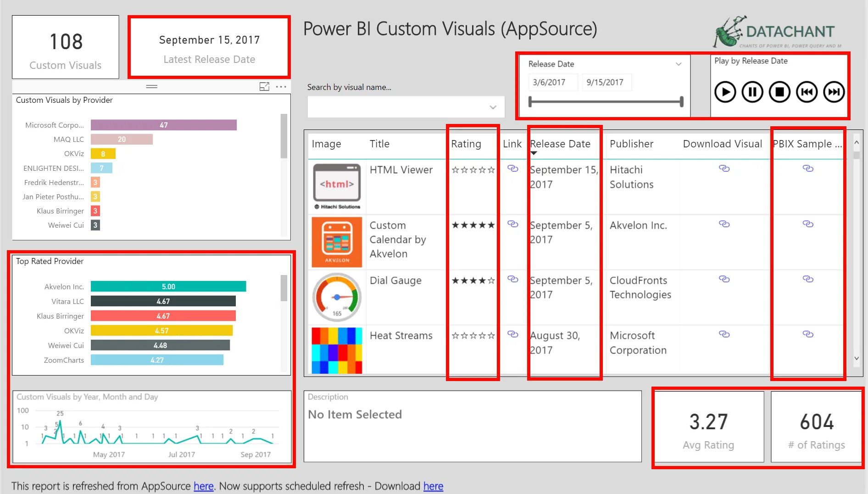Open focus mode icon on provider chart

point(264,86)
